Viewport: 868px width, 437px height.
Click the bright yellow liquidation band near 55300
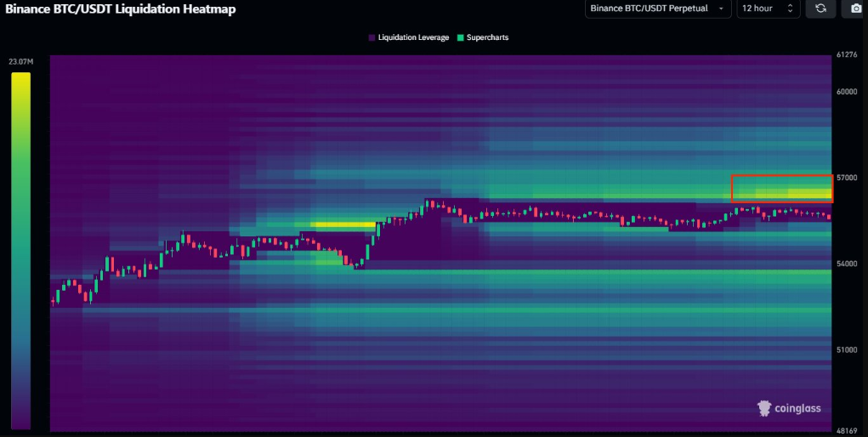(x=343, y=224)
